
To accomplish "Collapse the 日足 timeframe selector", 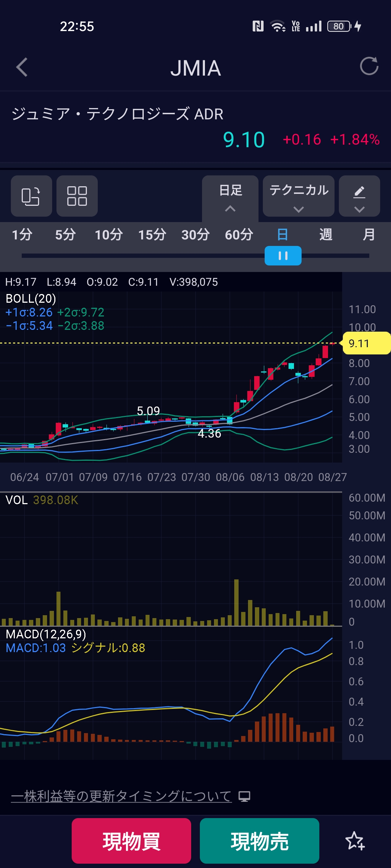I will coord(230,198).
